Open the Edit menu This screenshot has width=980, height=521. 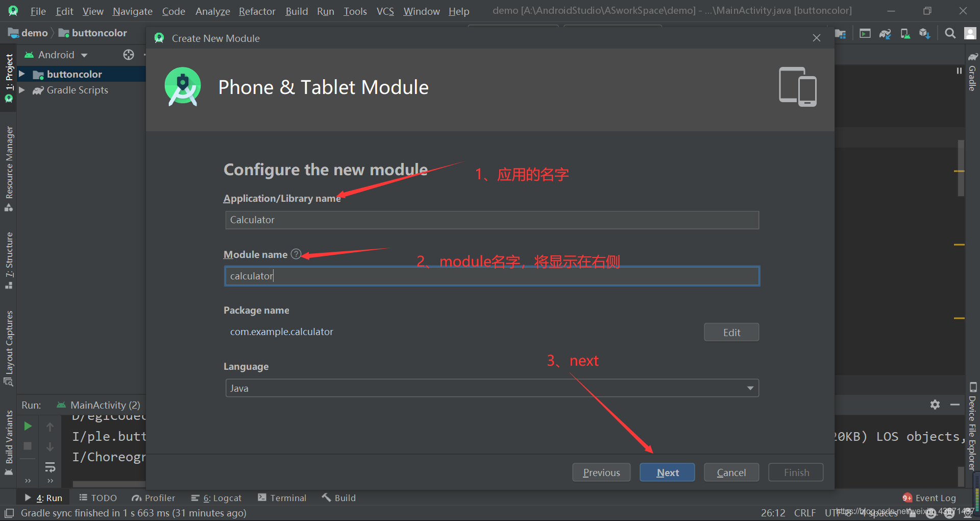(x=65, y=11)
